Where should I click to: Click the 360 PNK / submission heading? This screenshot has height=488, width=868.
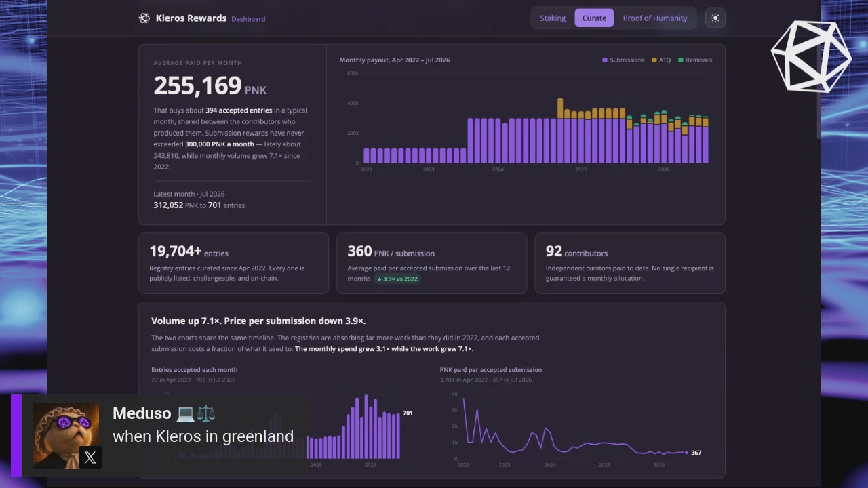pyautogui.click(x=391, y=251)
